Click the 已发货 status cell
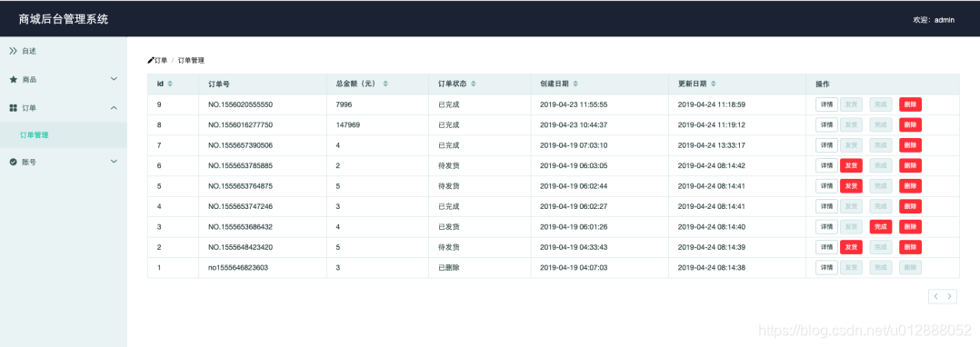The image size is (980, 347). (449, 227)
